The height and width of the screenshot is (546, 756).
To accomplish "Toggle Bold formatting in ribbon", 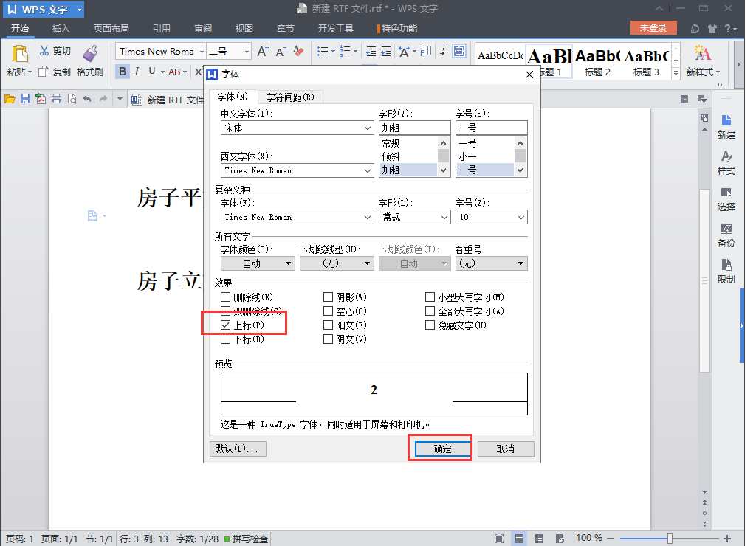I will [123, 72].
